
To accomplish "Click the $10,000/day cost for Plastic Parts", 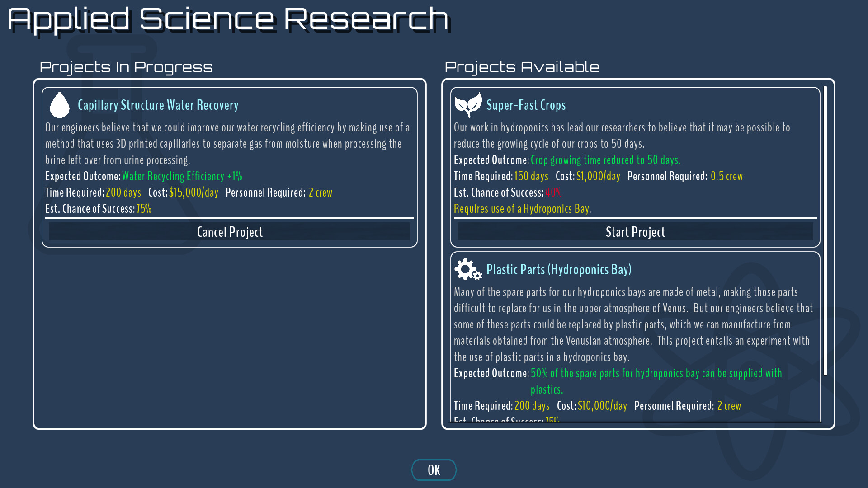I will pos(602,406).
